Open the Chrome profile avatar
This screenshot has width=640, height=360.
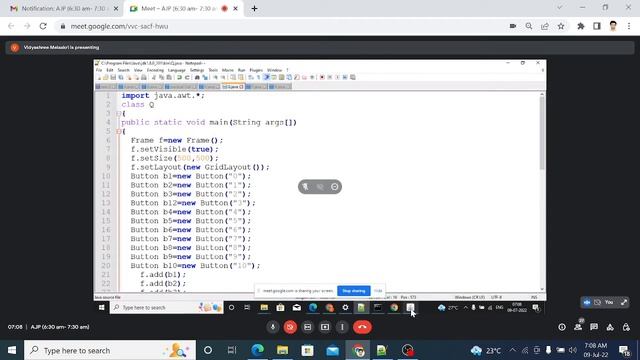coord(613,26)
